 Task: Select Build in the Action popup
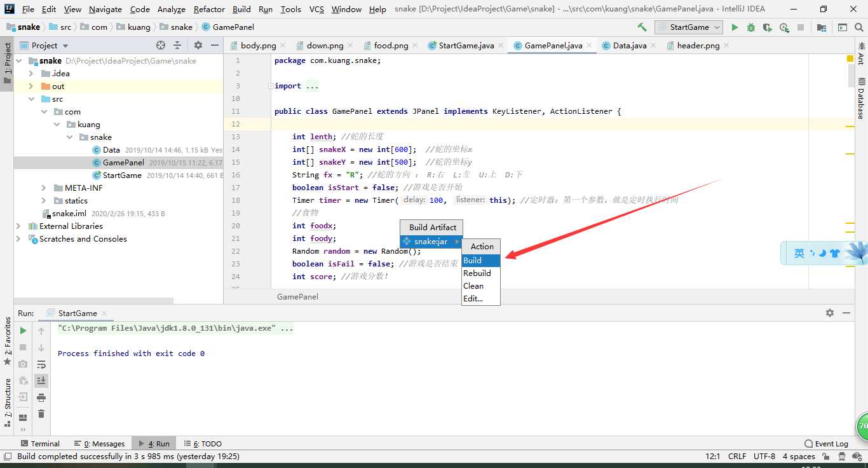pos(481,261)
